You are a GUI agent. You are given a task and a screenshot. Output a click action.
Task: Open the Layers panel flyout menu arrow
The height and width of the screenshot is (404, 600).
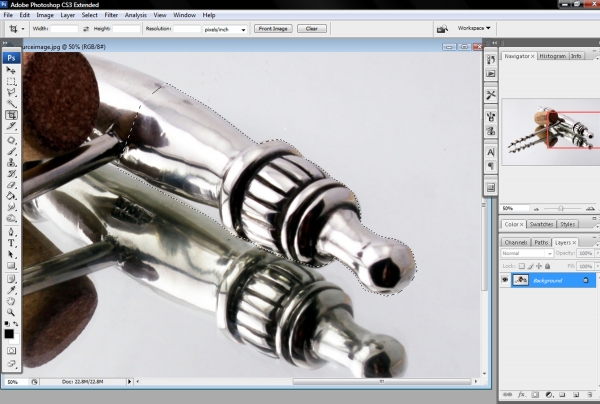[x=597, y=244]
